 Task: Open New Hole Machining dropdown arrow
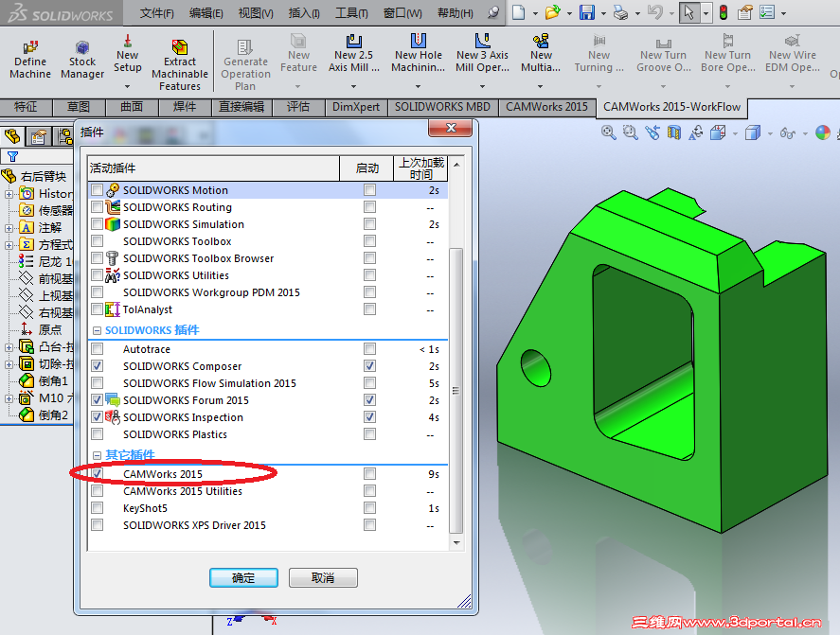click(418, 87)
